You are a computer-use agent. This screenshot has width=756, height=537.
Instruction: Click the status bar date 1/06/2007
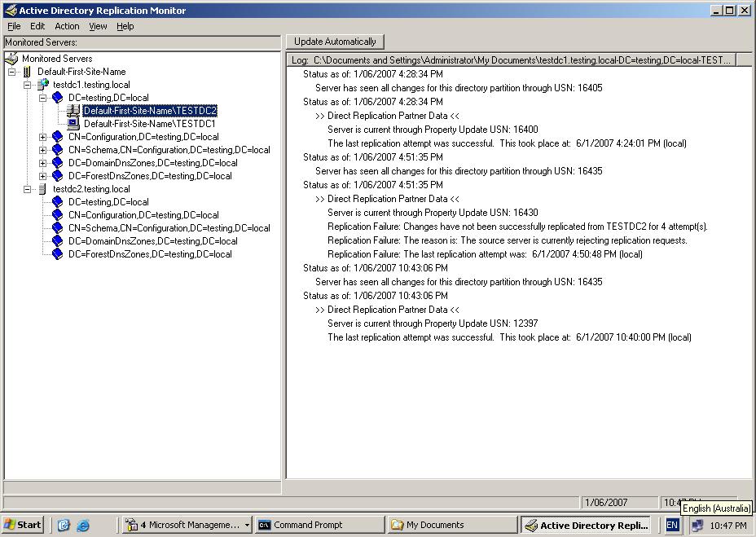click(x=618, y=502)
